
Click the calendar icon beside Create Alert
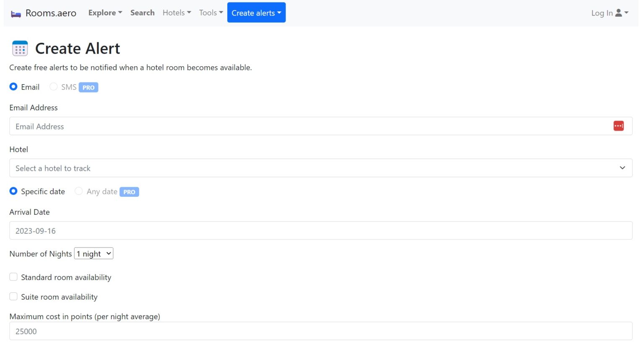(20, 49)
